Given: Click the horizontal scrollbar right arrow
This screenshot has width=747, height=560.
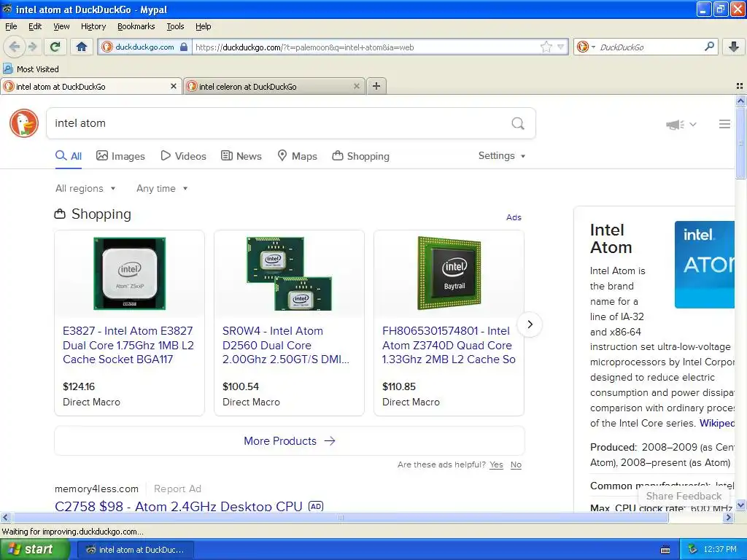Looking at the screenshot, I should pyautogui.click(x=728, y=518).
